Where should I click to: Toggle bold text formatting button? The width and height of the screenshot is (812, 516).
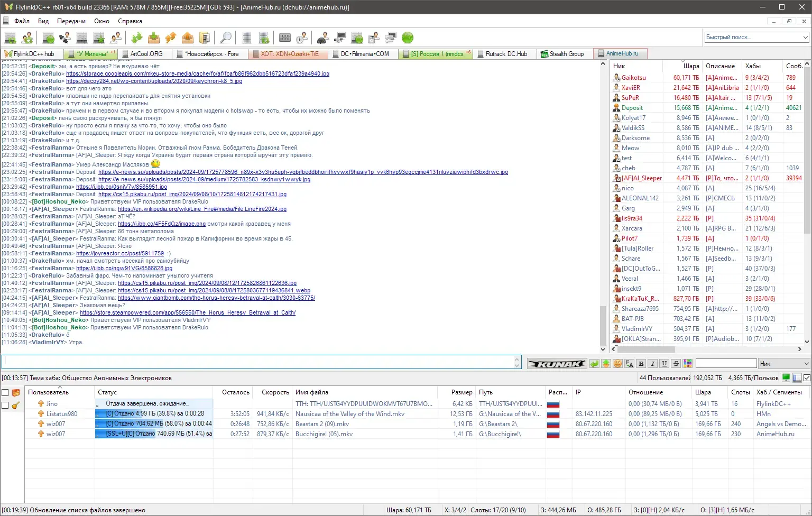pyautogui.click(x=641, y=363)
